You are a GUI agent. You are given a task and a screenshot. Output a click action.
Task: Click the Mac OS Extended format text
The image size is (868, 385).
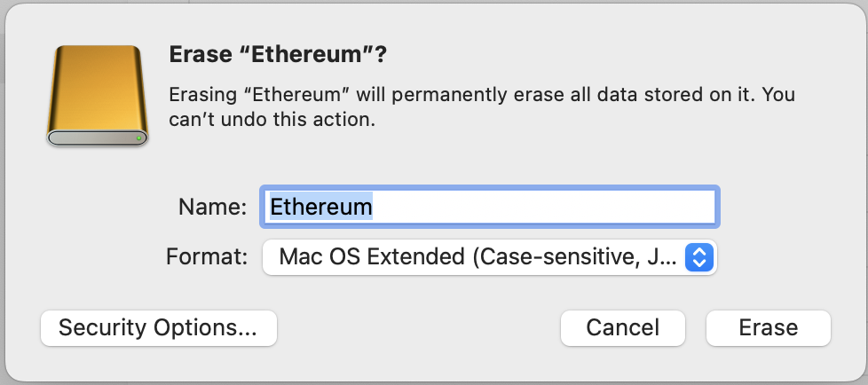pos(371,257)
